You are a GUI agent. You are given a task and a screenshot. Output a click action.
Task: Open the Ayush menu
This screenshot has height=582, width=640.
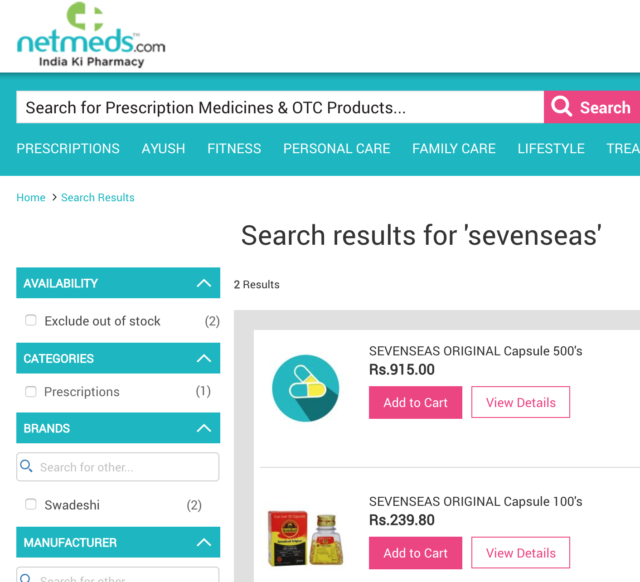click(x=163, y=148)
